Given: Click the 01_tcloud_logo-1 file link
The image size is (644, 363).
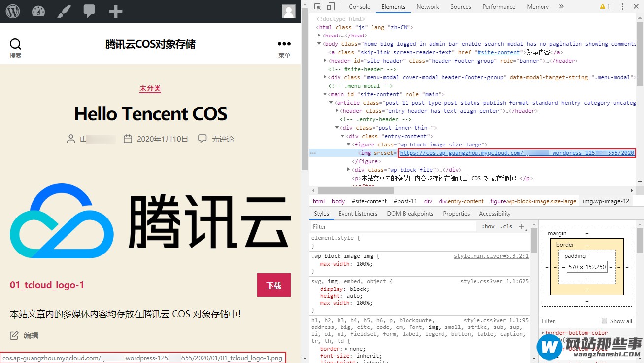Looking at the screenshot, I should 47,285.
